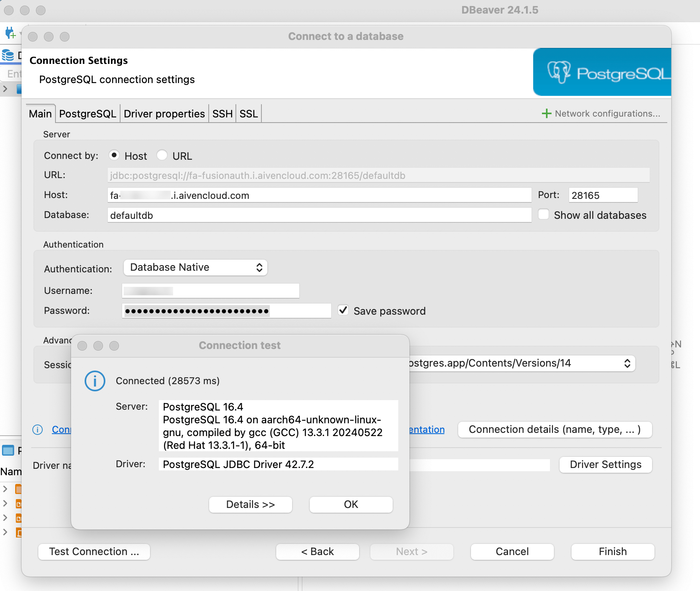The height and width of the screenshot is (591, 700).
Task: Click the blue Projects panel icon
Action: pos(8,450)
